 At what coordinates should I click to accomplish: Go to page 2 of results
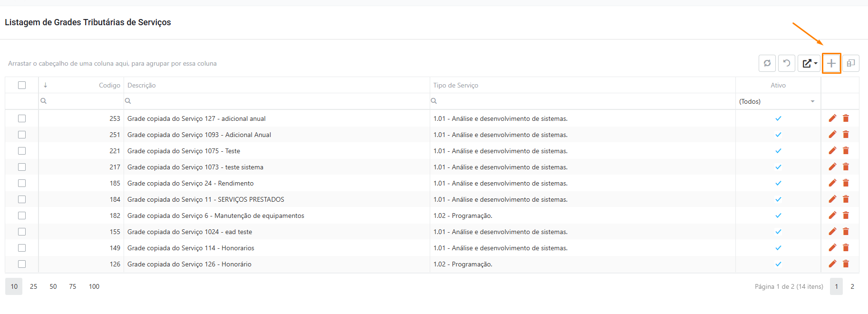click(x=852, y=286)
